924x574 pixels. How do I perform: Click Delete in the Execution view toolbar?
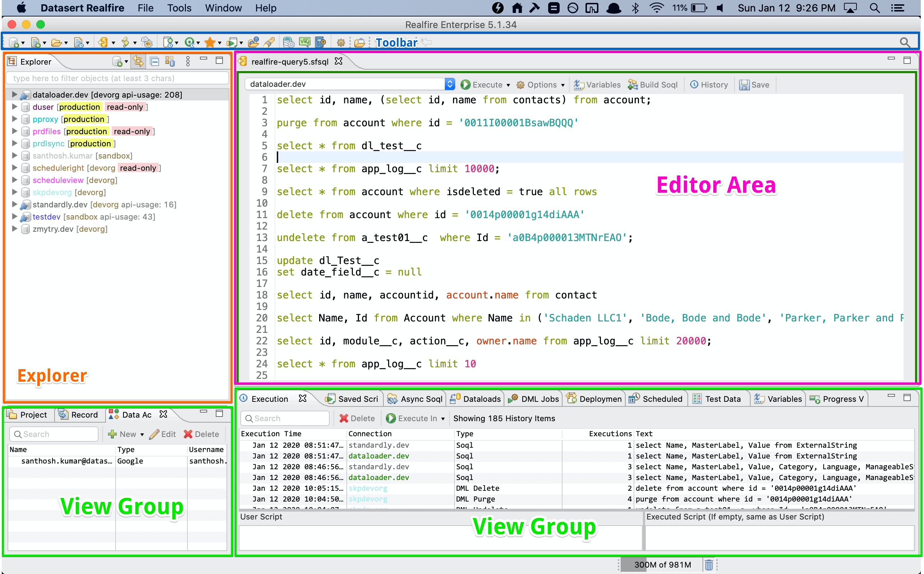(356, 418)
